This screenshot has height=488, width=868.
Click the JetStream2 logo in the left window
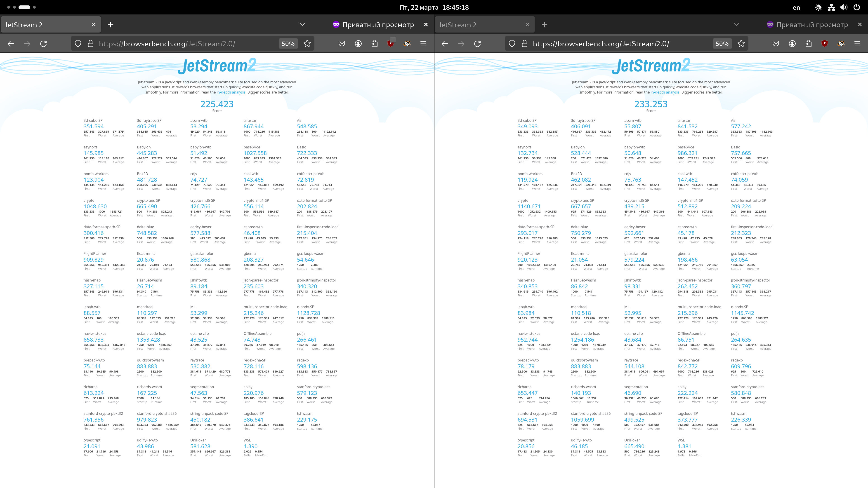click(x=217, y=66)
